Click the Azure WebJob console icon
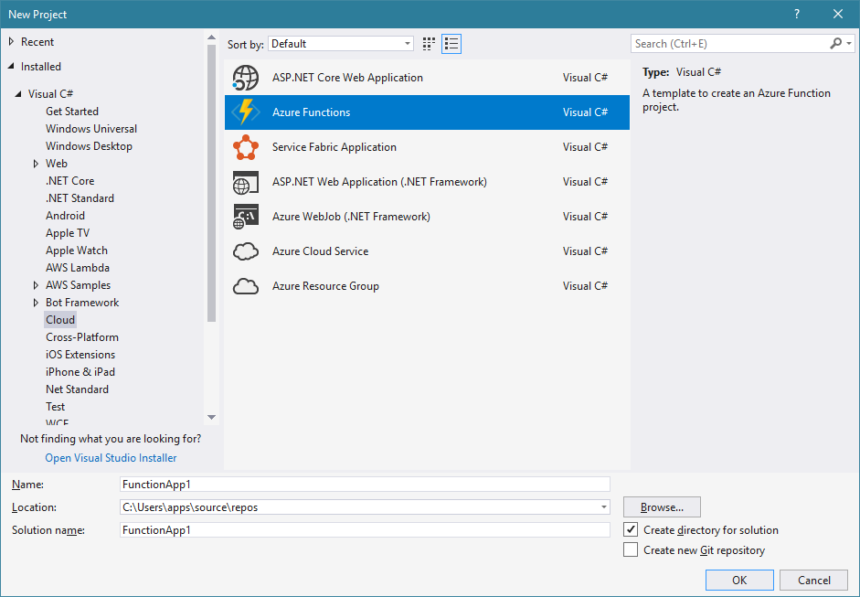Image resolution: width=860 pixels, height=597 pixels. (245, 217)
